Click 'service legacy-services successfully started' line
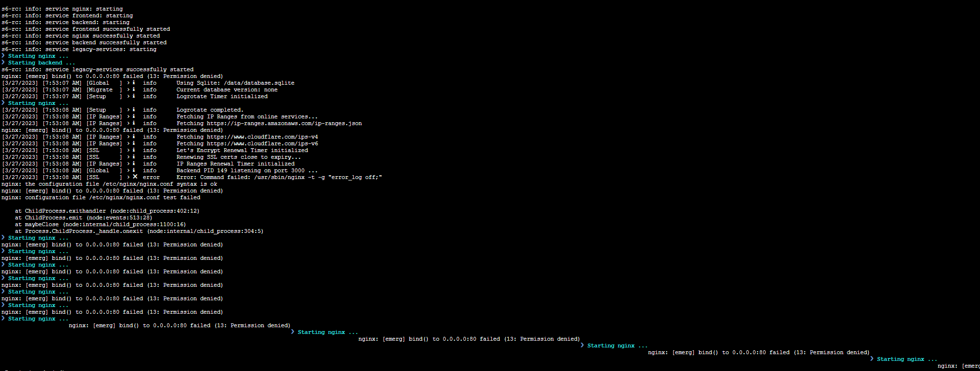This screenshot has width=980, height=371. pos(98,69)
